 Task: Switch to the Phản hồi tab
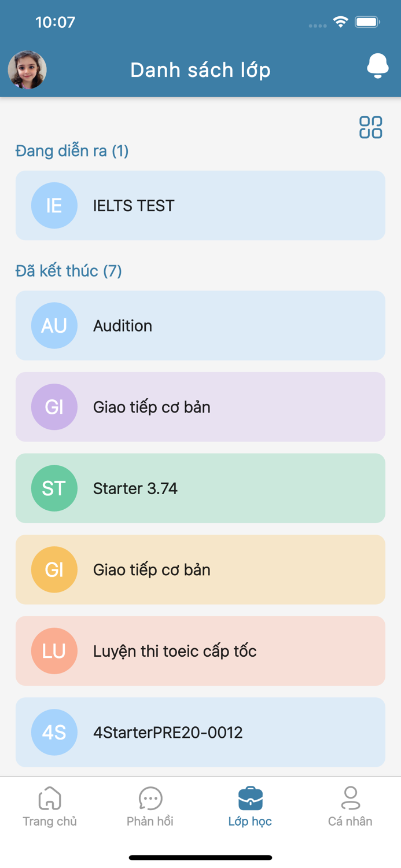point(150,806)
